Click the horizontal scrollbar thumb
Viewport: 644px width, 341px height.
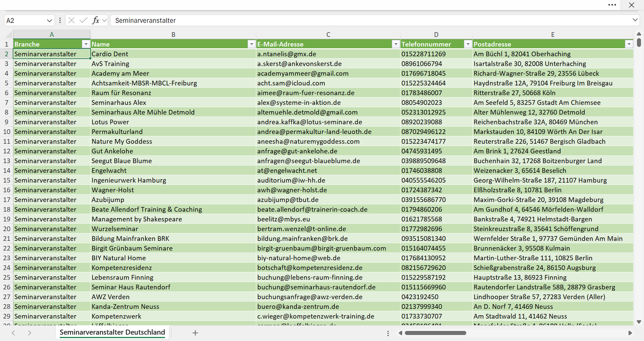coord(435,333)
